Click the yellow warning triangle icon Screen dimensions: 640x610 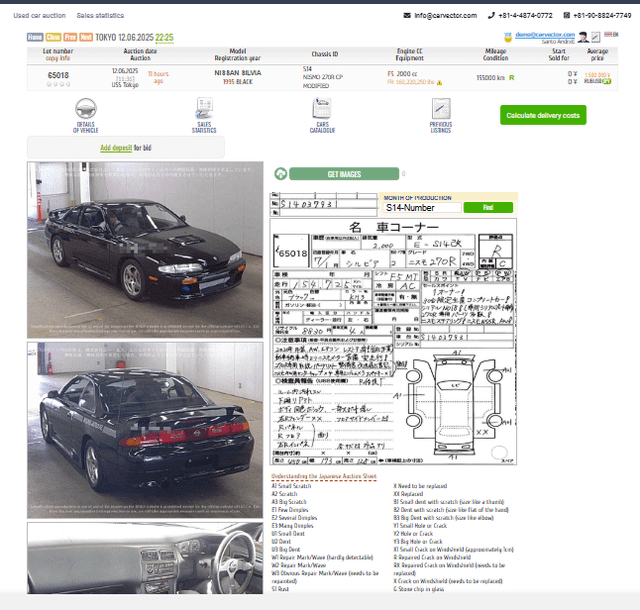coord(439,82)
